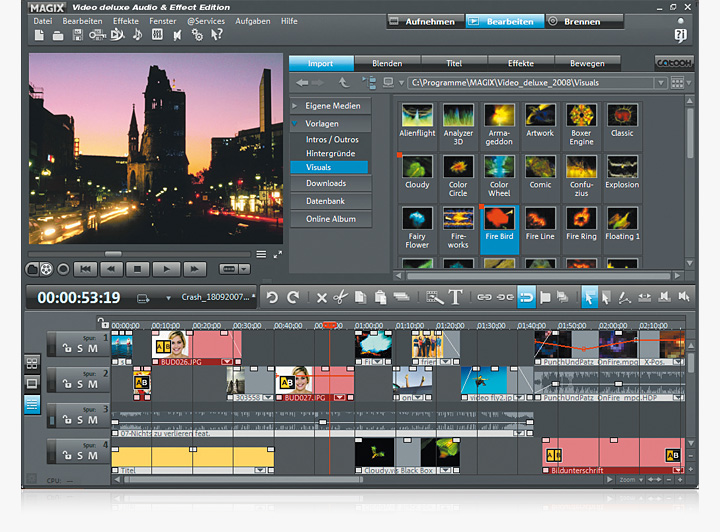Open preview monitor menu lines icon
This screenshot has width=720, height=532.
point(261,254)
